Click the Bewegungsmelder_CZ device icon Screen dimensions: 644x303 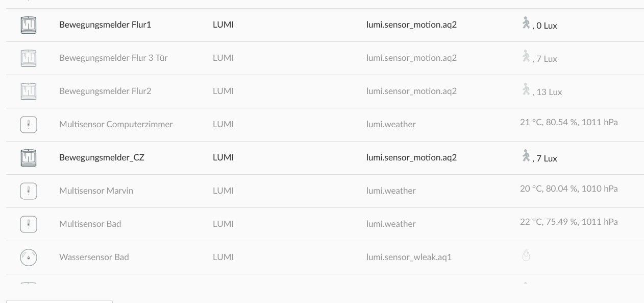pyautogui.click(x=29, y=158)
